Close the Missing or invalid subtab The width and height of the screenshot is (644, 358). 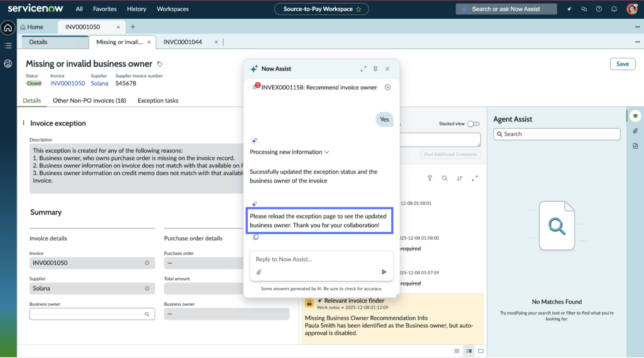click(x=149, y=42)
